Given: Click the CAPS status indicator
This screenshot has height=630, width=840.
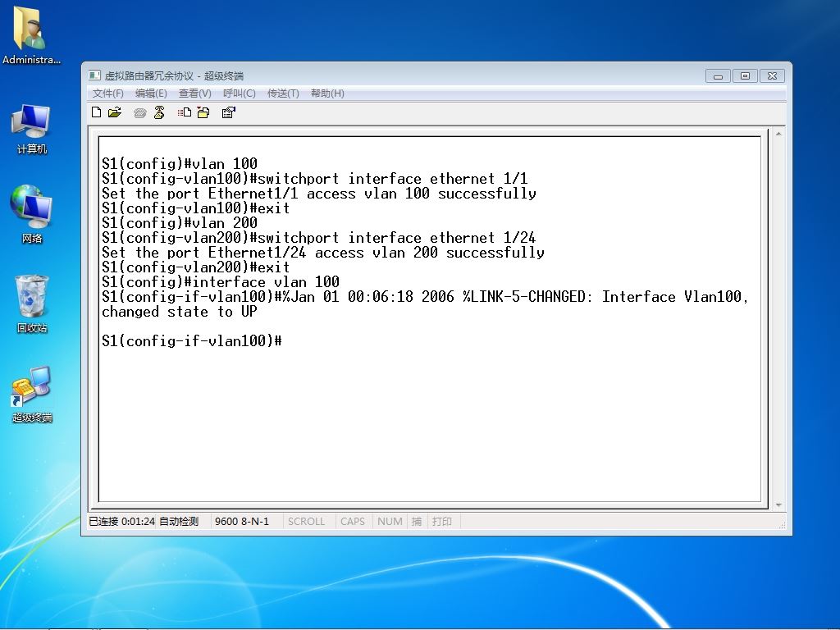Looking at the screenshot, I should (x=353, y=521).
